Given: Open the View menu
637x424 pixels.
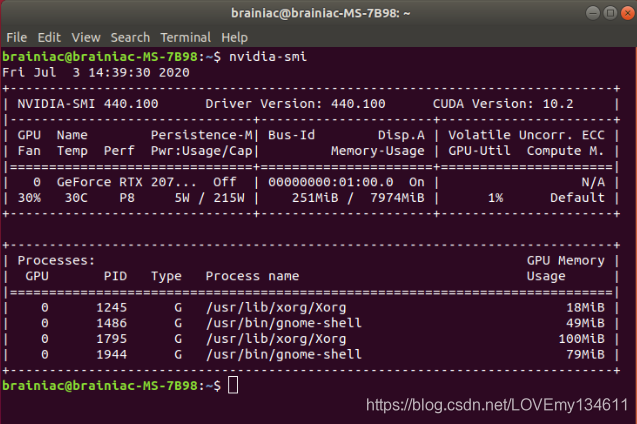Looking at the screenshot, I should [x=86, y=38].
